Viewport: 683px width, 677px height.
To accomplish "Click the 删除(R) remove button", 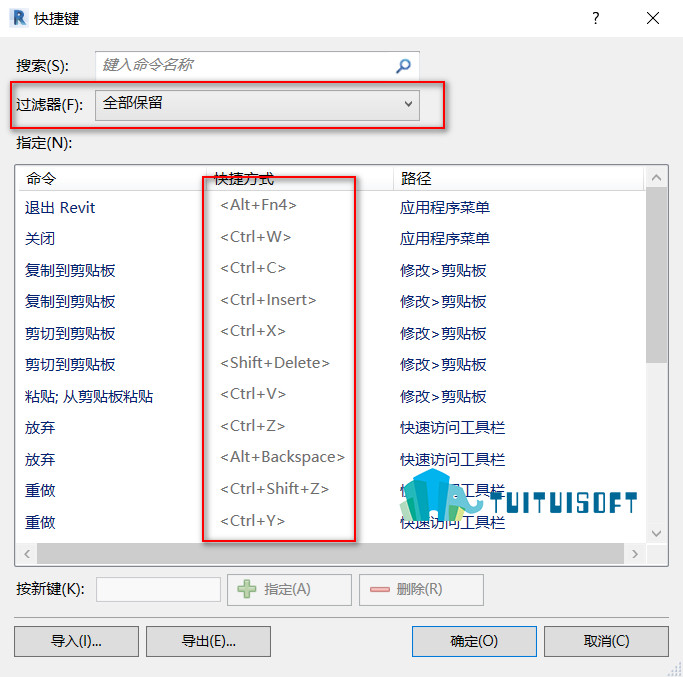I will click(x=421, y=590).
